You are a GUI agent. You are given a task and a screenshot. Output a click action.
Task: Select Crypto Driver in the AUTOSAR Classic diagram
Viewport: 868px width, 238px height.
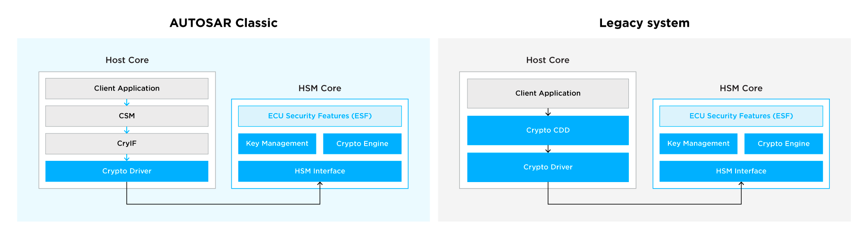pyautogui.click(x=127, y=171)
